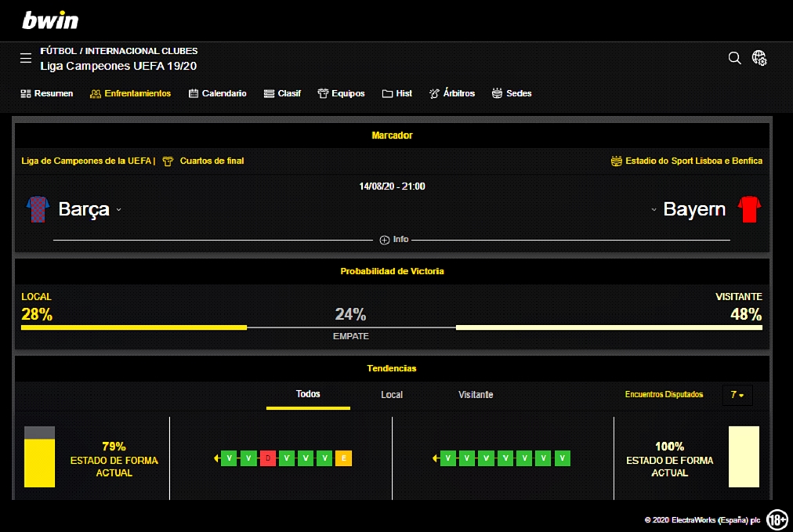Open the Equipos tab
This screenshot has width=793, height=532.
[341, 93]
